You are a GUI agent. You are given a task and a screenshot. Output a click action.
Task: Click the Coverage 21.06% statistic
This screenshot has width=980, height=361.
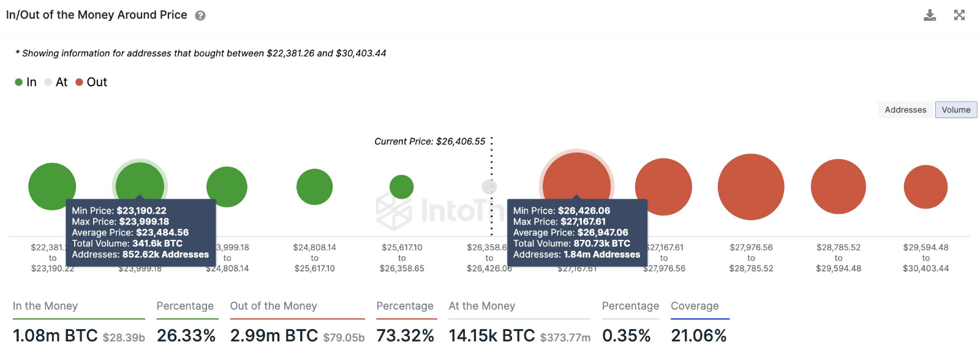coord(698,335)
